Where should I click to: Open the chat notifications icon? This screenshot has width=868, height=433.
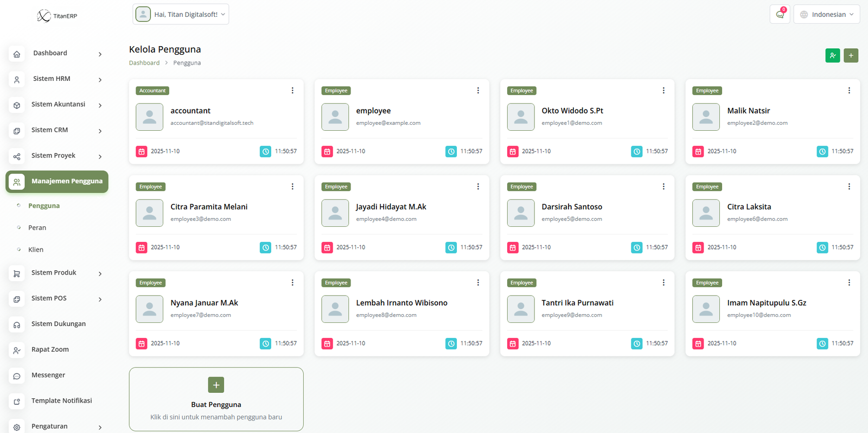pos(780,15)
